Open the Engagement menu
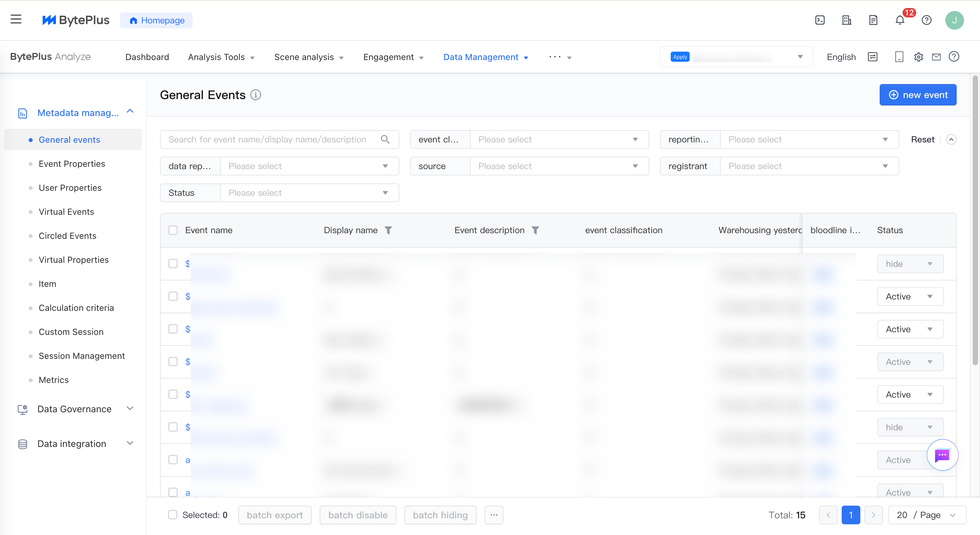 pos(393,57)
